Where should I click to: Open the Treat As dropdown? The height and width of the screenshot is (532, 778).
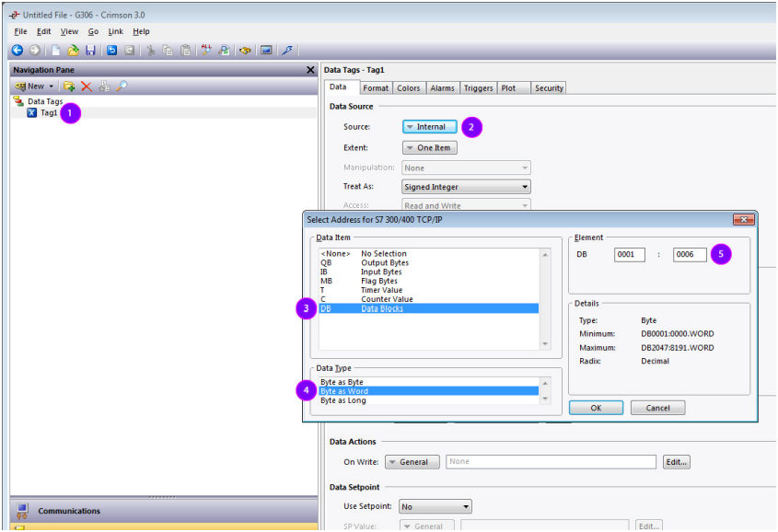(x=466, y=187)
